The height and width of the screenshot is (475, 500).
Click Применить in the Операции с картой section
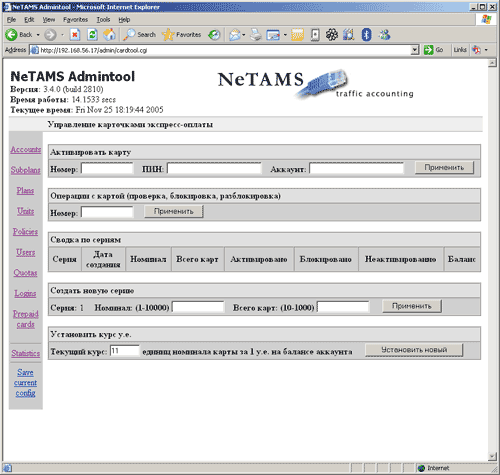tap(174, 211)
